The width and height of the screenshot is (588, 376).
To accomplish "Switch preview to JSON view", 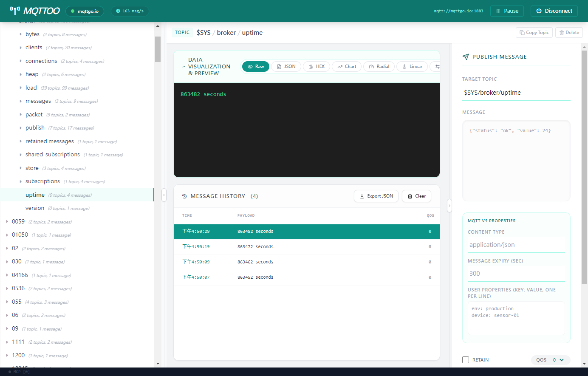I will (x=286, y=67).
